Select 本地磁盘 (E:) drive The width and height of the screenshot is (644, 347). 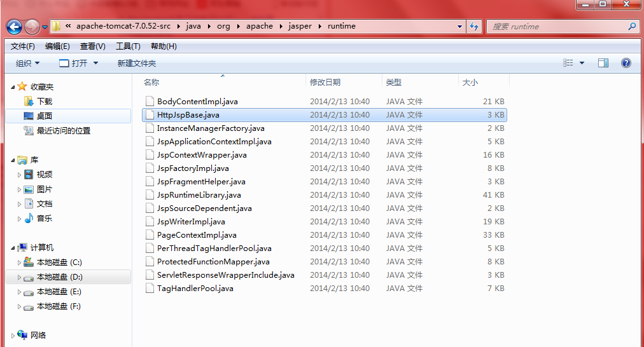(59, 292)
